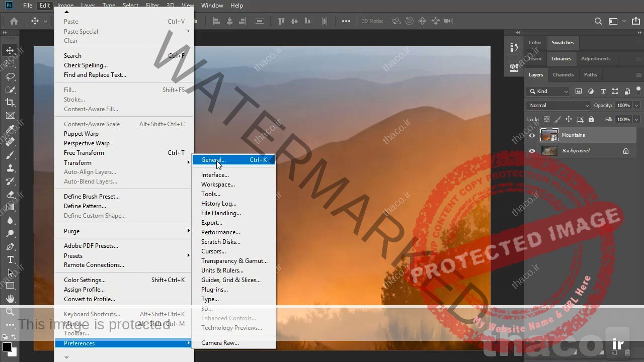This screenshot has height=362, width=644.
Task: Switch to the Adjustments tab
Action: coord(595,59)
